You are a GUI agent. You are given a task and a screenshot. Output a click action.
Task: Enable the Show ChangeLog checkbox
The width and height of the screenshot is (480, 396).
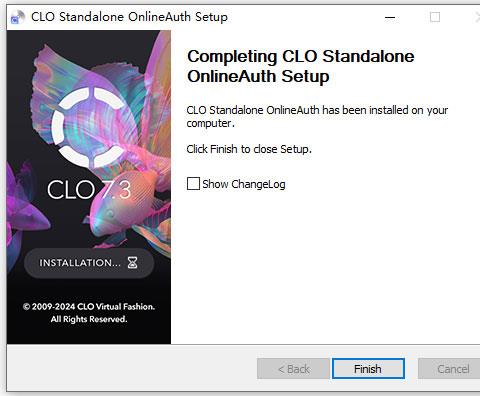pos(193,184)
